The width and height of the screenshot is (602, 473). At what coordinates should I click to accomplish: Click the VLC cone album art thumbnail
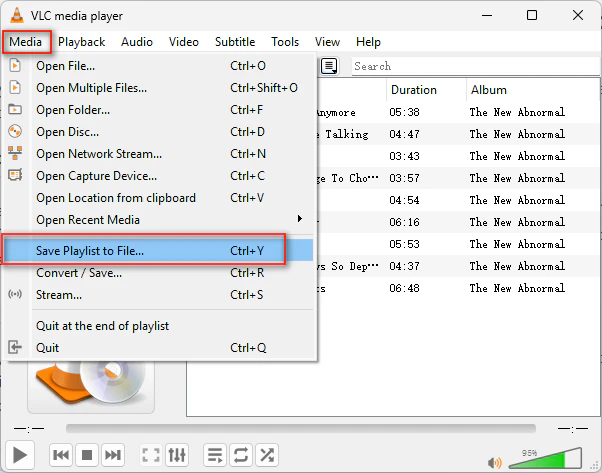[91, 386]
